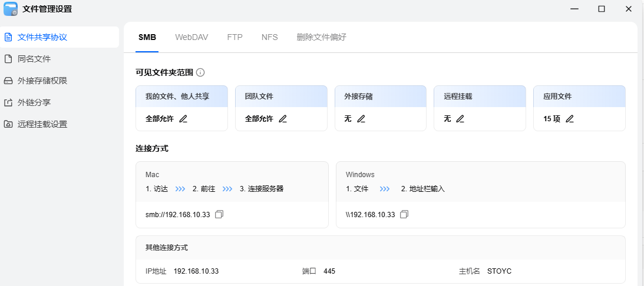Click 全部允许 under 团队文件
This screenshot has width=644, height=286.
pyautogui.click(x=259, y=119)
